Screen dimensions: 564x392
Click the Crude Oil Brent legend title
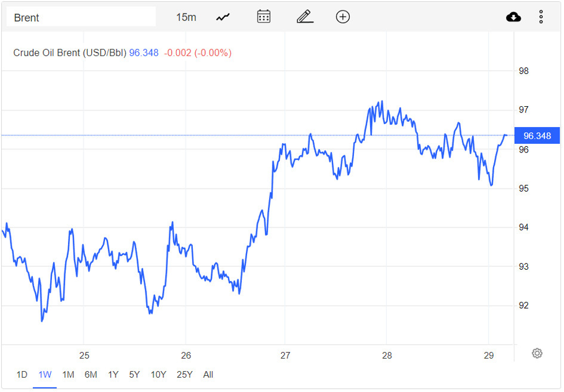(69, 53)
